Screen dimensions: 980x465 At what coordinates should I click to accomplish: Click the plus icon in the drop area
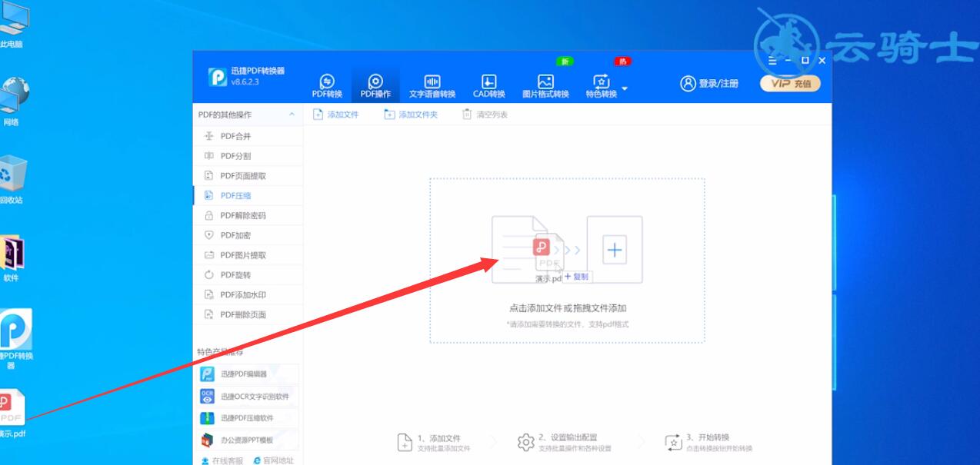tap(615, 250)
